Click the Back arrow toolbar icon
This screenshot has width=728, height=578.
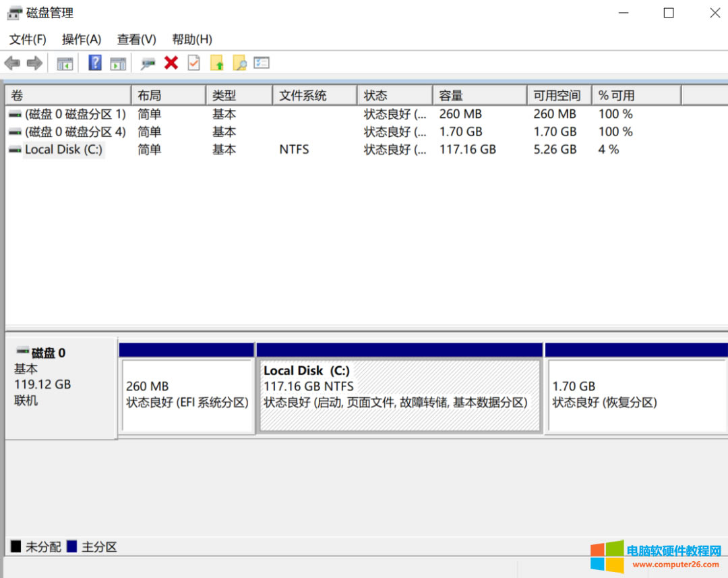coord(12,63)
